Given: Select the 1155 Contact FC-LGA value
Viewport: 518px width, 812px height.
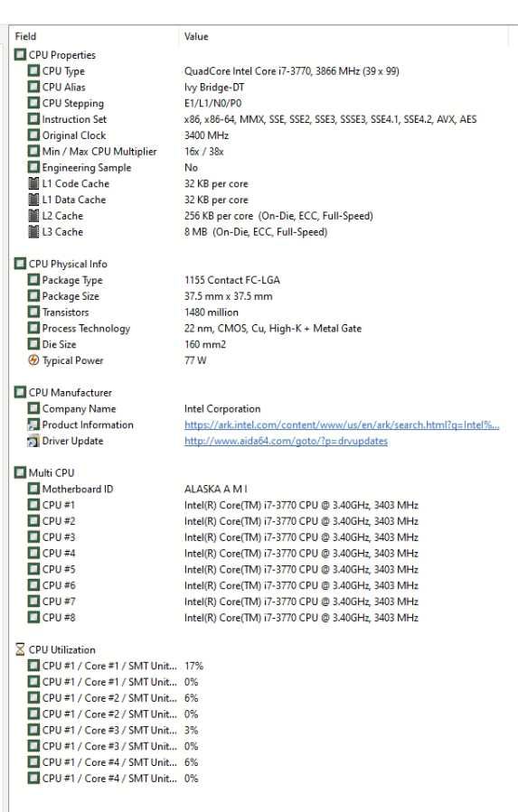Looking at the screenshot, I should (231, 280).
